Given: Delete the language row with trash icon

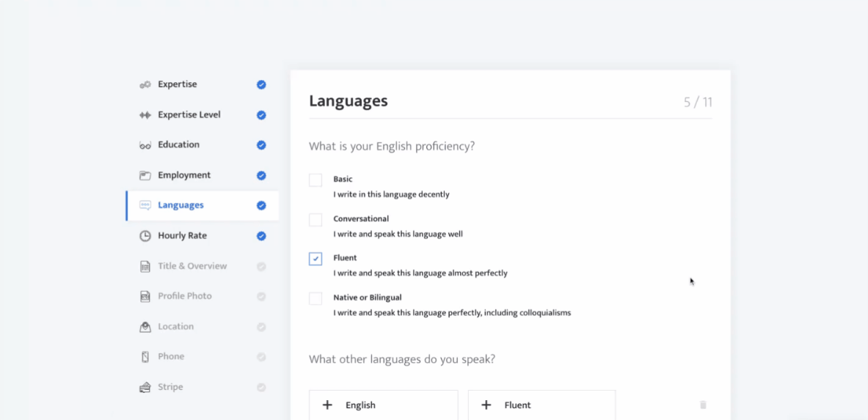Looking at the screenshot, I should (x=703, y=405).
